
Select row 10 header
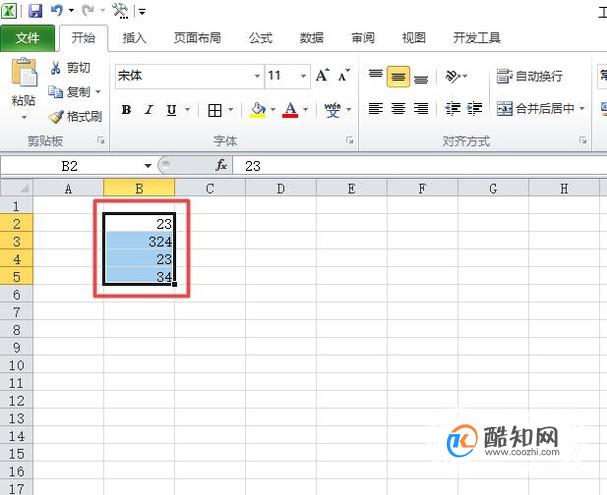point(17,365)
